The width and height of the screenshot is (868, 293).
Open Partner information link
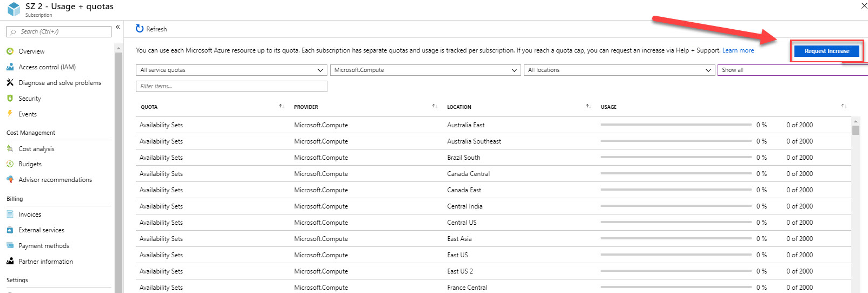(x=45, y=262)
